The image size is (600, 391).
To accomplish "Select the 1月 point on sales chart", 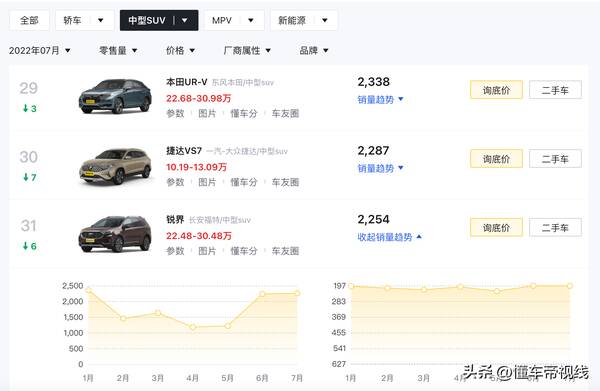I will click(89, 291).
